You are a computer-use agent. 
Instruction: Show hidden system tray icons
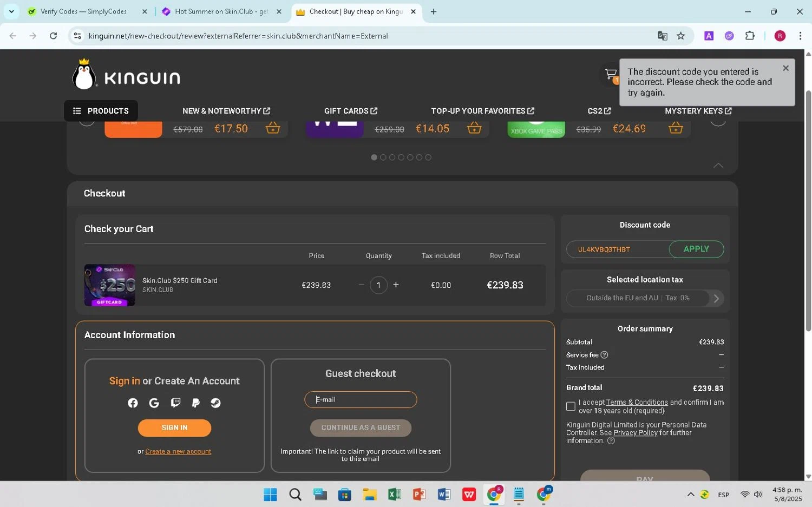[x=691, y=494]
